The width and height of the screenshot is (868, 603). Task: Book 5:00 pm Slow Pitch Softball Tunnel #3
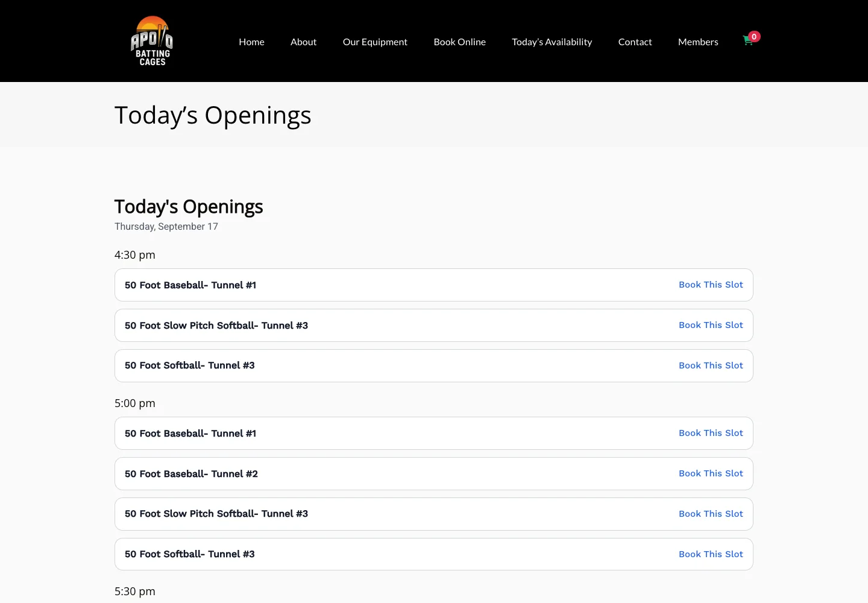coord(711,514)
